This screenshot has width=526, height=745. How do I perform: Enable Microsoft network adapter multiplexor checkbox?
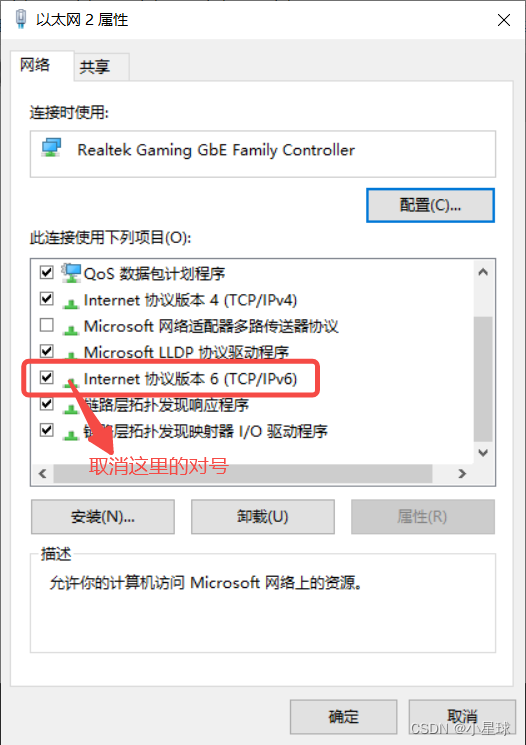pyautogui.click(x=47, y=325)
